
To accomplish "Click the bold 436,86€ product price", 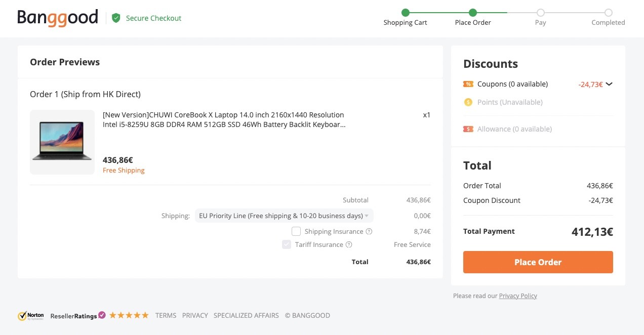I will 117,160.
